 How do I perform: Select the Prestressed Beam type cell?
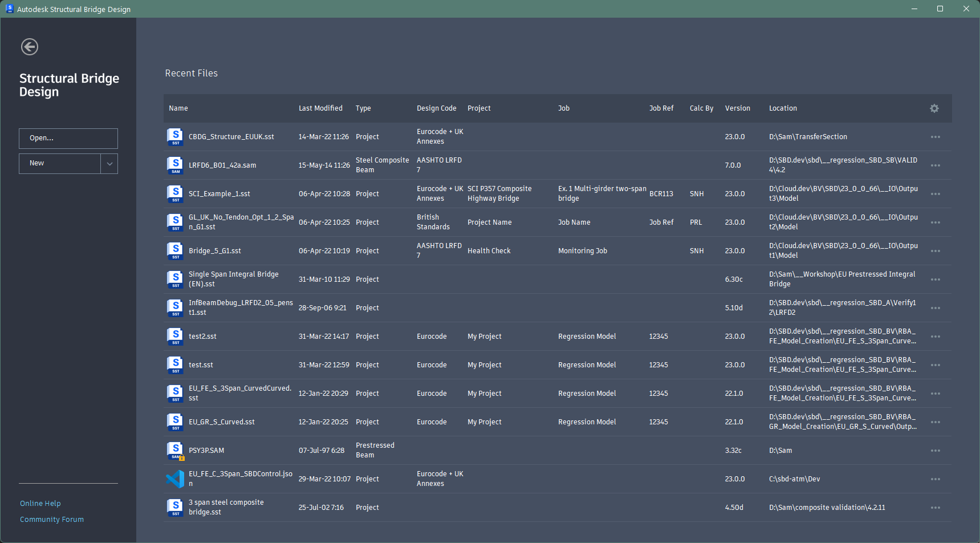[375, 450]
